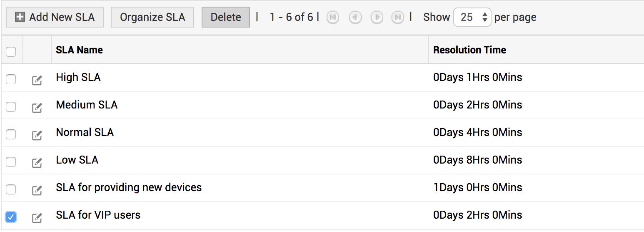Click the Resolution Time column header
Screen dimensions: 644x232
469,50
